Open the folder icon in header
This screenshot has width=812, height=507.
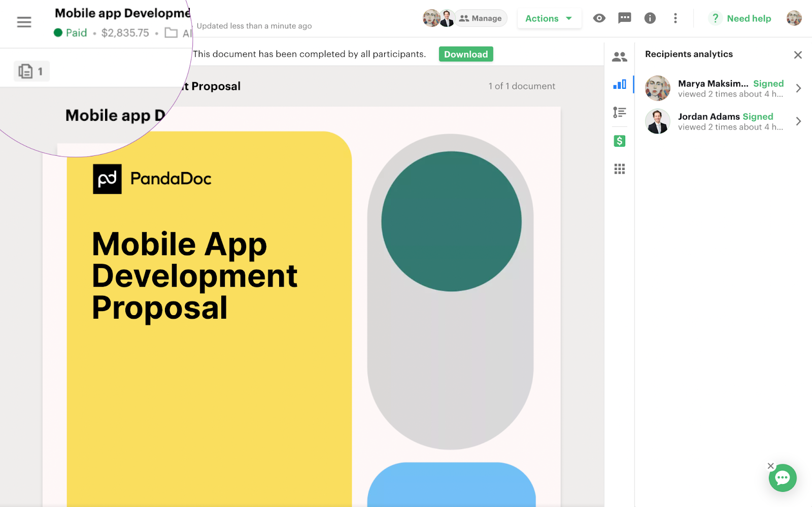point(171,33)
